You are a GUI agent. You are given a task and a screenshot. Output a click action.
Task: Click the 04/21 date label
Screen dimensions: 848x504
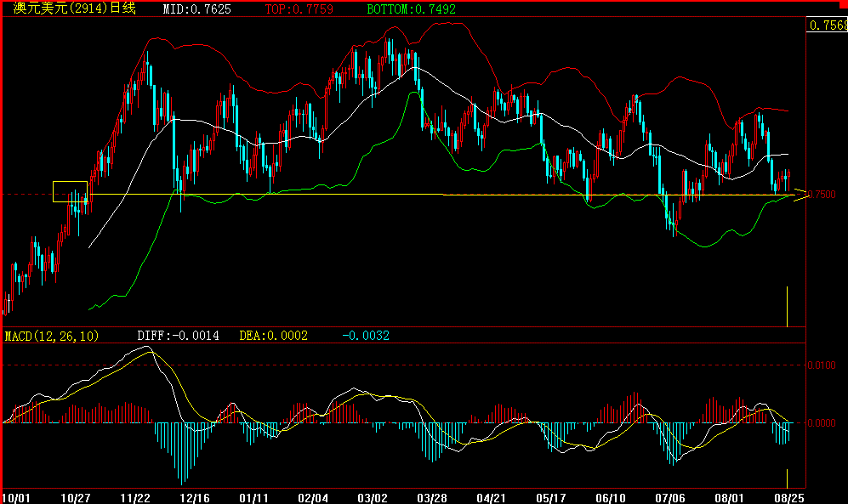coord(491,497)
